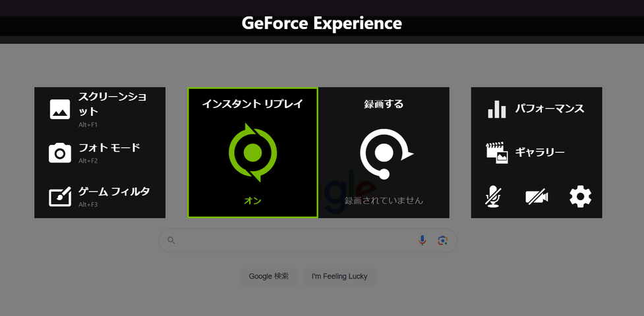Select フォト モード label

coord(109,147)
